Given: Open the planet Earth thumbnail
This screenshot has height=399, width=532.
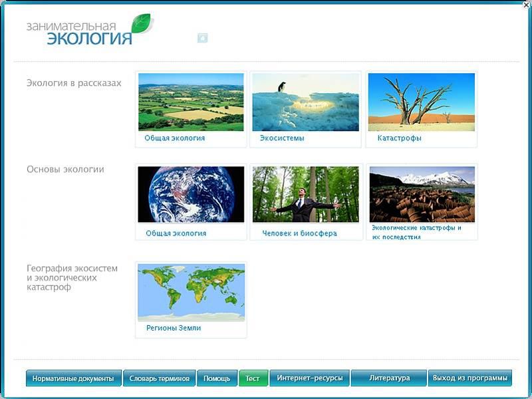Looking at the screenshot, I should [191, 194].
